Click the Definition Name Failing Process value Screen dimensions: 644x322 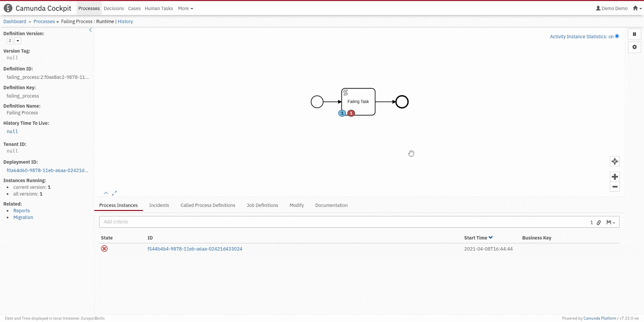pyautogui.click(x=22, y=113)
